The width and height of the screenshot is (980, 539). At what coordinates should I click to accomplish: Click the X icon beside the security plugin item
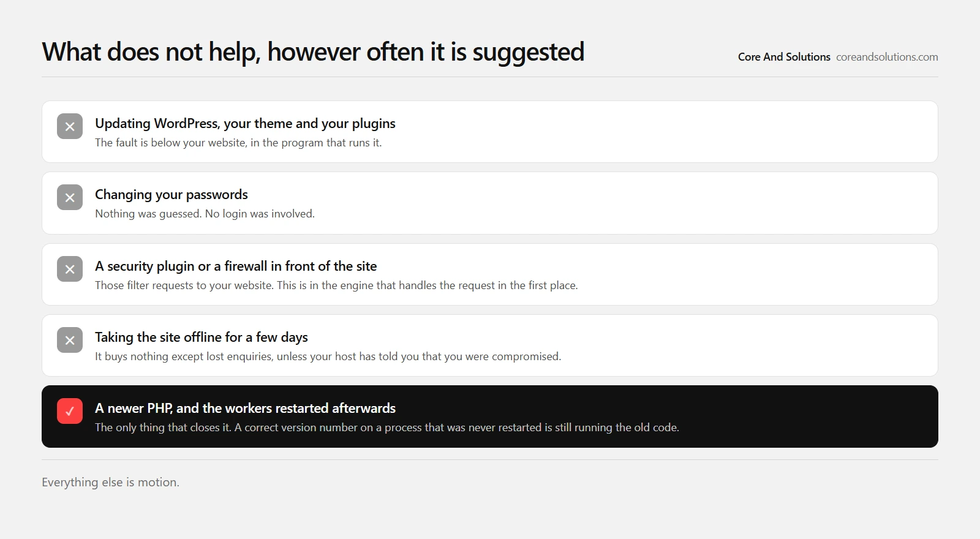(x=70, y=269)
